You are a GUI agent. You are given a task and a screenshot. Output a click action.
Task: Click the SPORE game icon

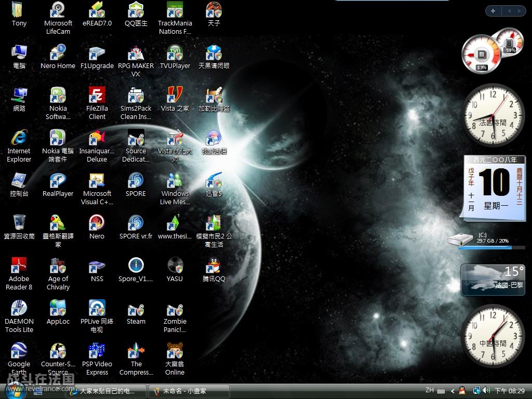[x=136, y=180]
